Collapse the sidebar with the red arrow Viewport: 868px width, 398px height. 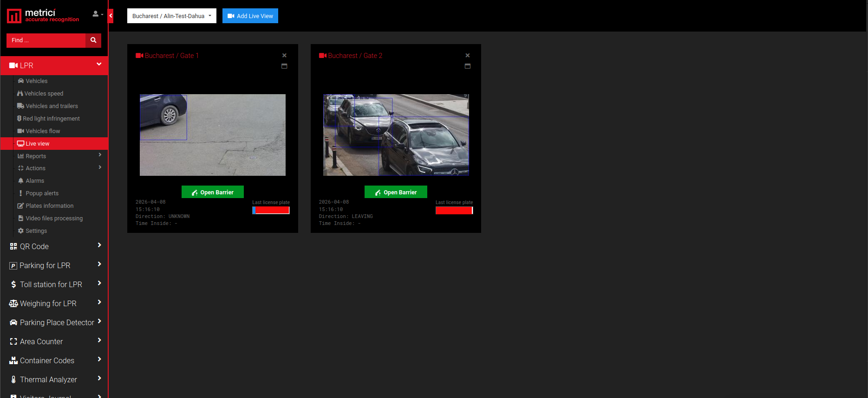point(111,16)
